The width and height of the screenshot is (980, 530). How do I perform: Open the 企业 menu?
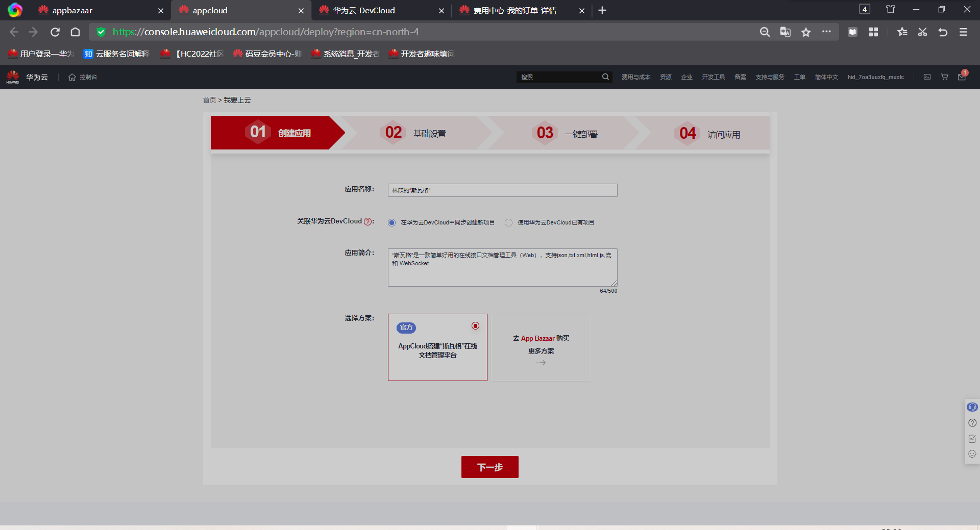coord(687,77)
